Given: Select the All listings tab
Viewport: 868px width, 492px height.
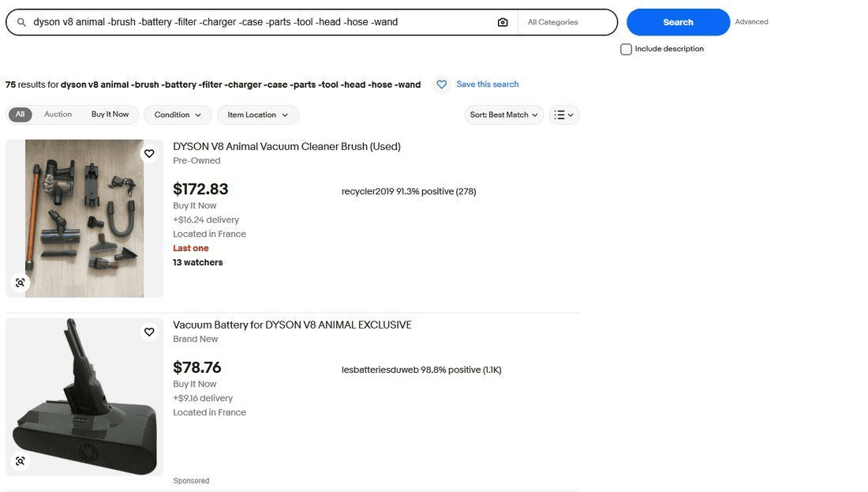Looking at the screenshot, I should tap(20, 115).
